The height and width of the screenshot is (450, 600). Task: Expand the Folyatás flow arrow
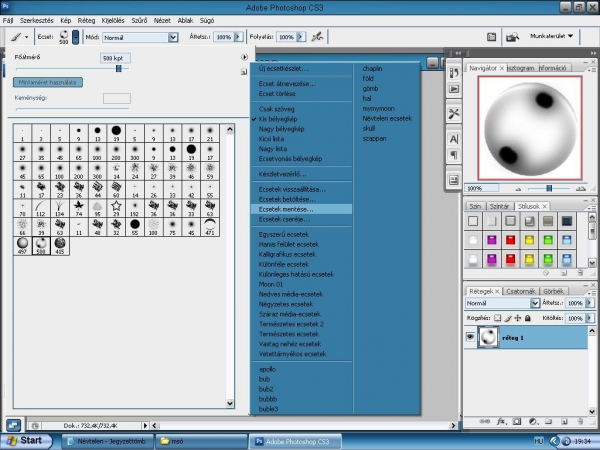(x=301, y=37)
